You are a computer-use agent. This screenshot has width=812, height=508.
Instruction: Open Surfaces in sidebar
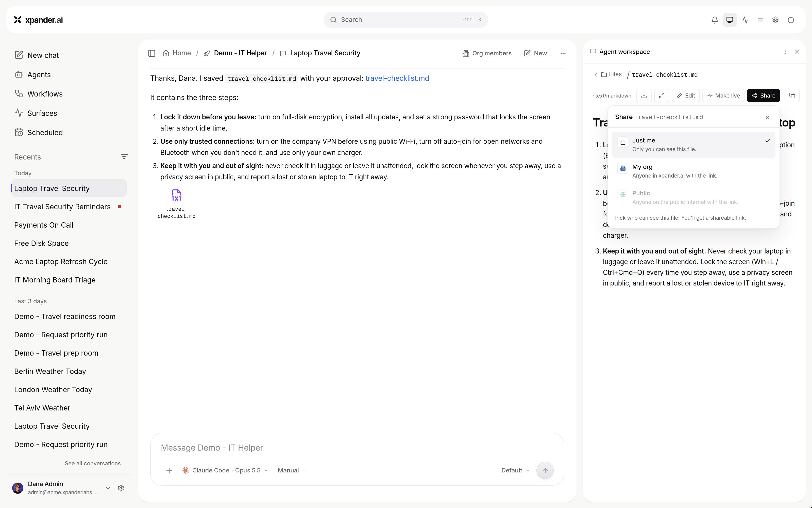pyautogui.click(x=36, y=113)
